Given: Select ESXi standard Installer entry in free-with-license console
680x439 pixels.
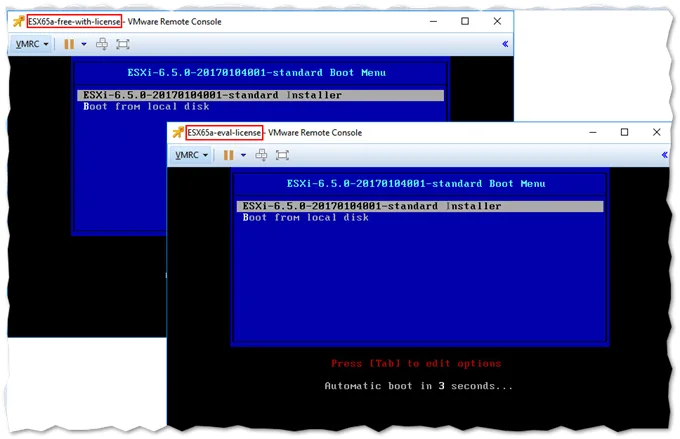Looking at the screenshot, I should pos(260,95).
